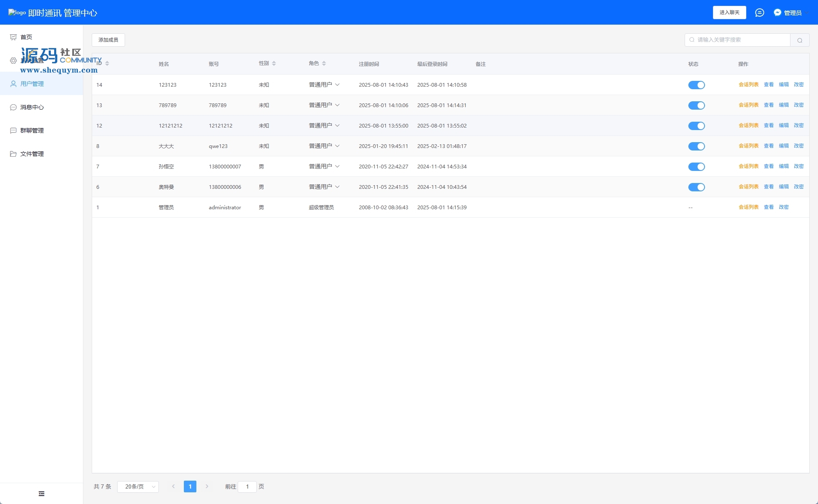Click the search magnifier button
This screenshot has width=818, height=504.
pyautogui.click(x=799, y=40)
